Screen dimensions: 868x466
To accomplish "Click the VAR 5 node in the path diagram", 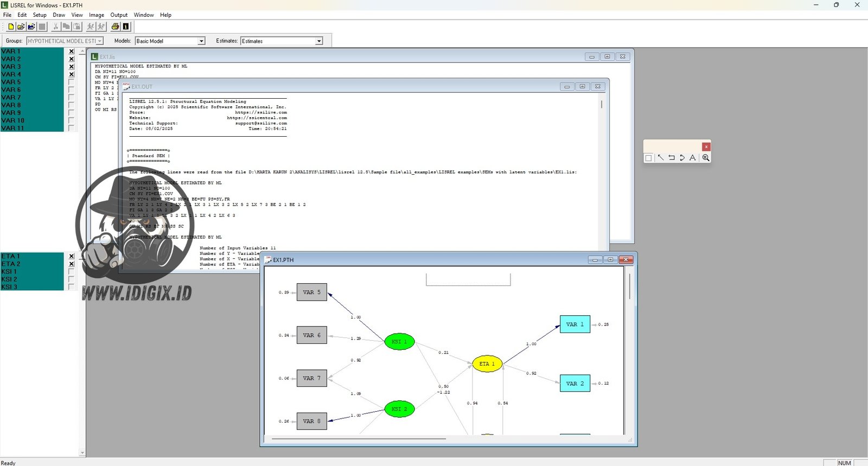I will coord(312,292).
